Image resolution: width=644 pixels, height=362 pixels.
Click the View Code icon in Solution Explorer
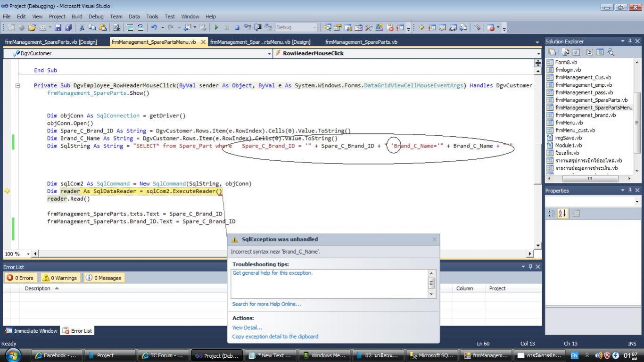(x=590, y=52)
